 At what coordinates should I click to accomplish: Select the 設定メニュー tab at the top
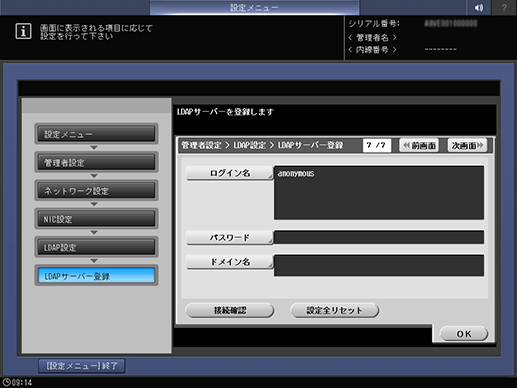(x=254, y=7)
